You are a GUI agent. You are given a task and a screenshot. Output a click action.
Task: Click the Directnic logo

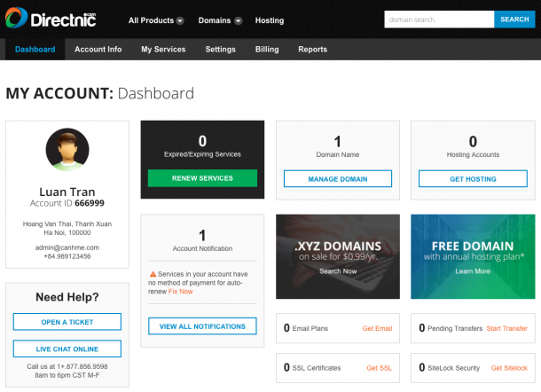(54, 19)
